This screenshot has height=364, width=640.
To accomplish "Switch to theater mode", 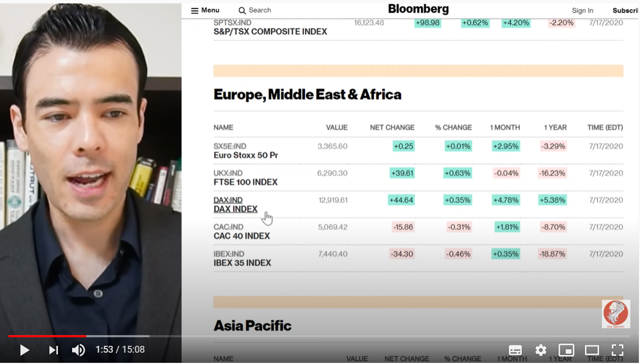I will point(592,350).
